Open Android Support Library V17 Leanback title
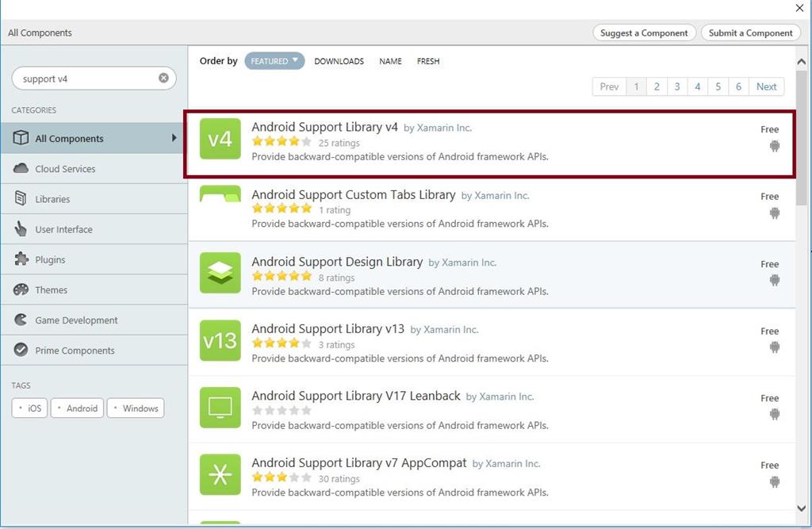The height and width of the screenshot is (529, 812). point(356,396)
